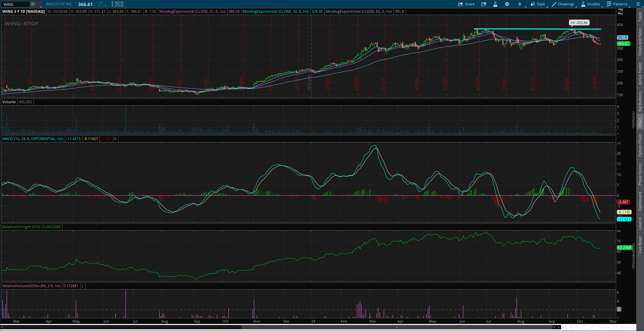The image size is (644, 331).
Task: Switch to Times And Sales side tab
Action: click(640, 42)
